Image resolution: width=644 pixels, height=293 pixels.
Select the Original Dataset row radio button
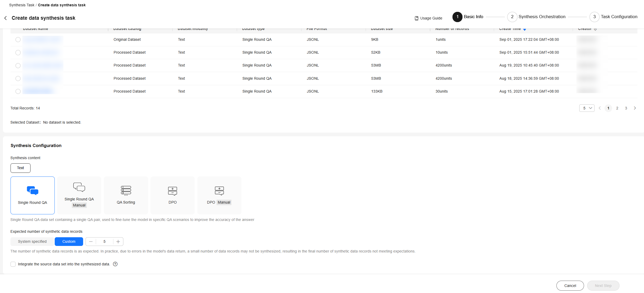coord(18,39)
